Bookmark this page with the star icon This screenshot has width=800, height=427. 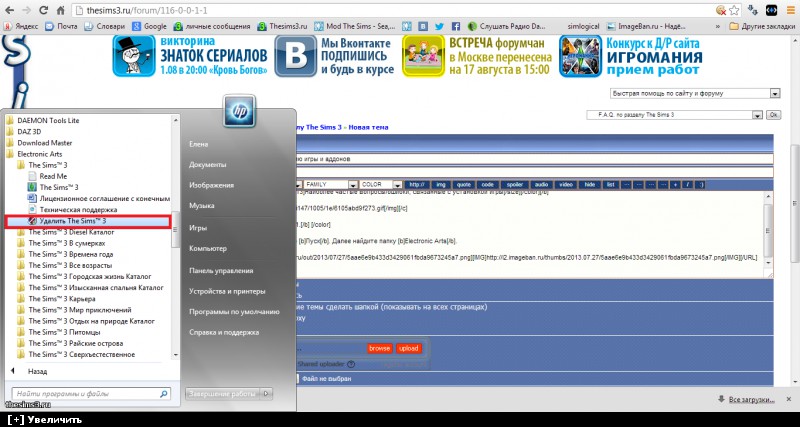point(735,10)
